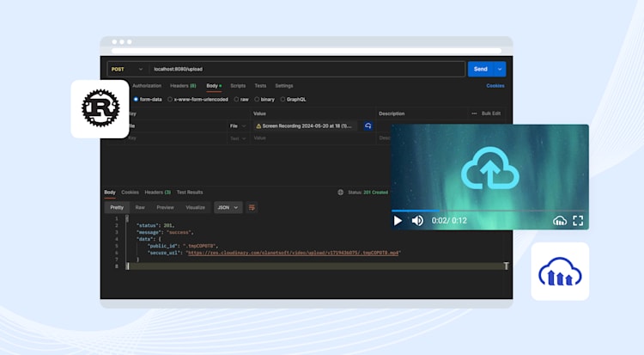Click the globe icon beside Status
Viewport: 644px width, 355px height.
coord(341,192)
